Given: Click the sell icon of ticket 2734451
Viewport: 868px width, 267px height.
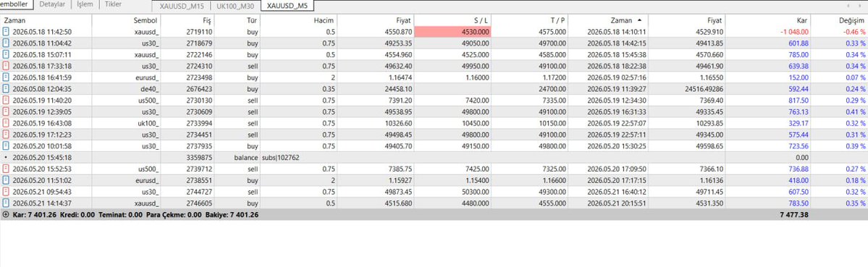Looking at the screenshot, I should (6, 135).
